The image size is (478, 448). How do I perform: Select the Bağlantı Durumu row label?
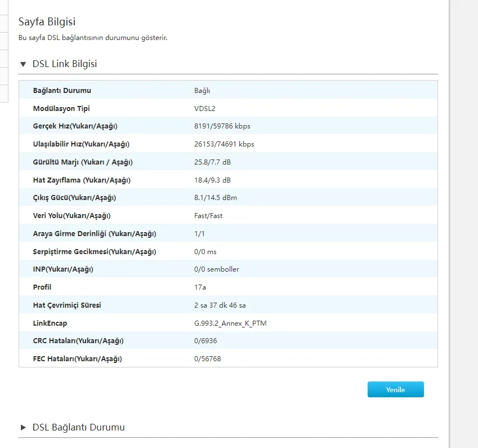click(62, 91)
